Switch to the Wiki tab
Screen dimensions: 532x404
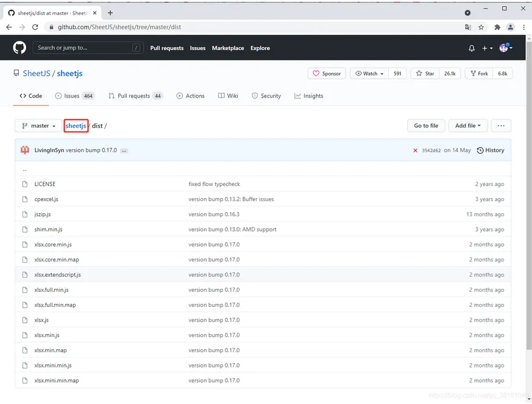coord(228,96)
